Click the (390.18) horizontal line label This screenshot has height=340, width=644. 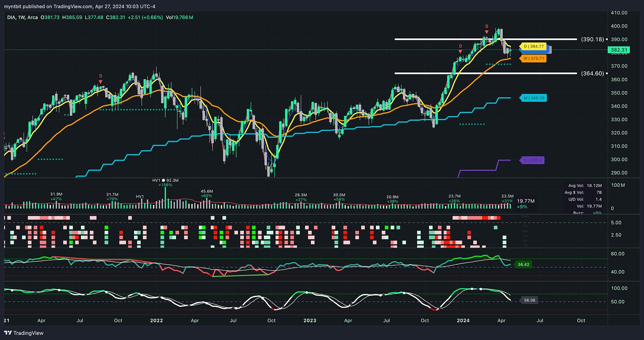593,39
